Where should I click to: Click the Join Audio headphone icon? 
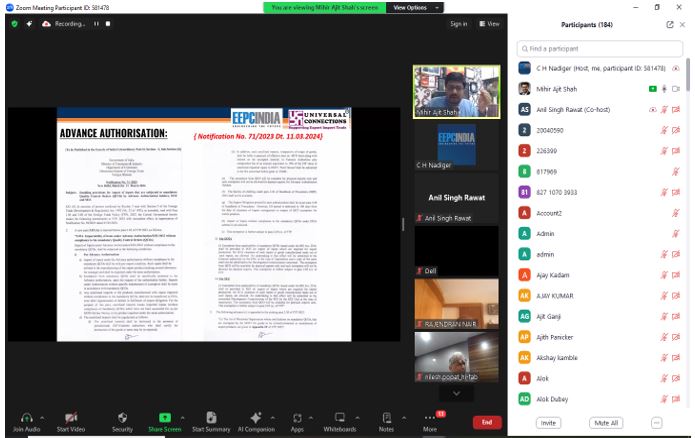[x=19, y=418]
